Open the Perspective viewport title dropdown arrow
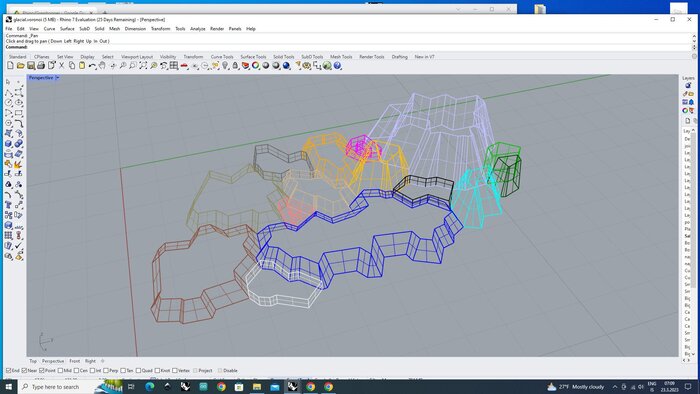The height and width of the screenshot is (394, 700). click(x=58, y=78)
